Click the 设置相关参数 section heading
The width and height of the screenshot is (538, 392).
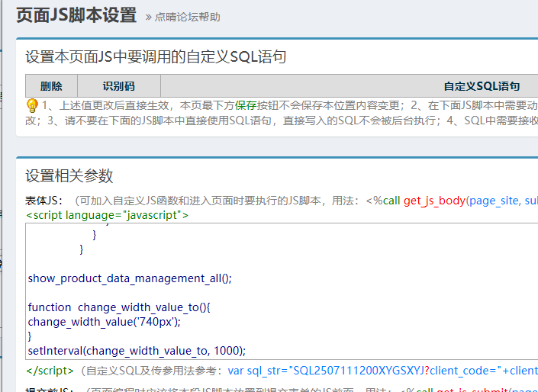pyautogui.click(x=69, y=176)
